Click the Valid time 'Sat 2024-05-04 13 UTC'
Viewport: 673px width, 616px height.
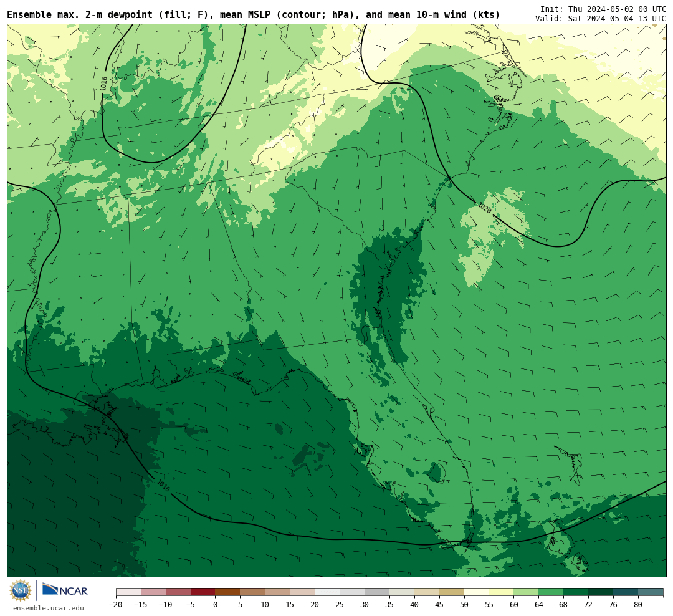click(x=617, y=19)
